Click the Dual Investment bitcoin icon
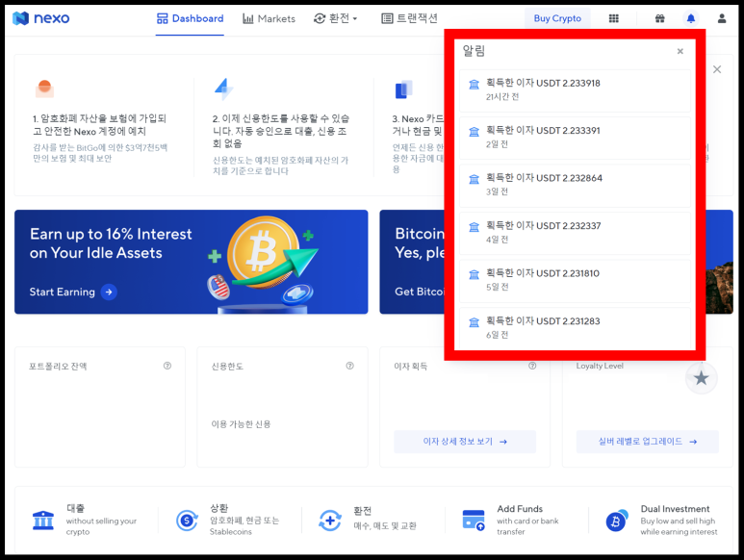 (x=617, y=521)
